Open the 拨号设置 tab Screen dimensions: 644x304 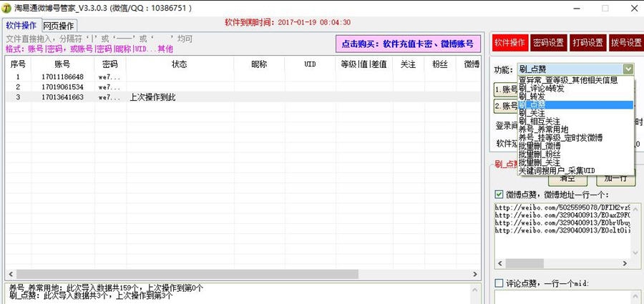tap(625, 43)
